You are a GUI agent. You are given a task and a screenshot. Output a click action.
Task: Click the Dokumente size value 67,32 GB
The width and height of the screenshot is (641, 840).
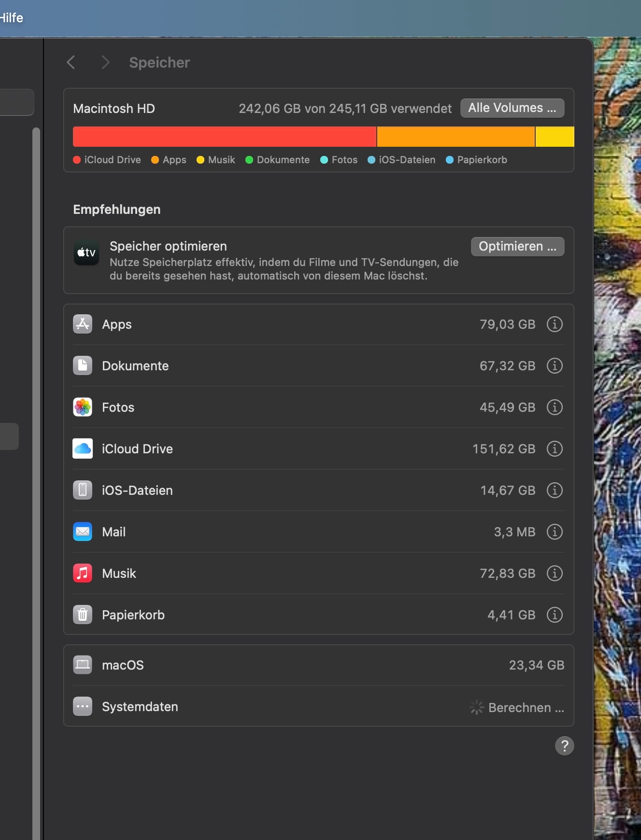click(507, 366)
